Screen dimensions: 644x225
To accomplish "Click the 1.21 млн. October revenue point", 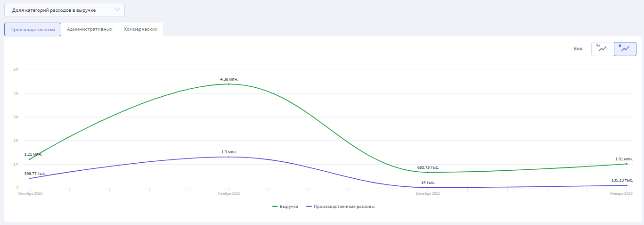I will tap(30, 159).
